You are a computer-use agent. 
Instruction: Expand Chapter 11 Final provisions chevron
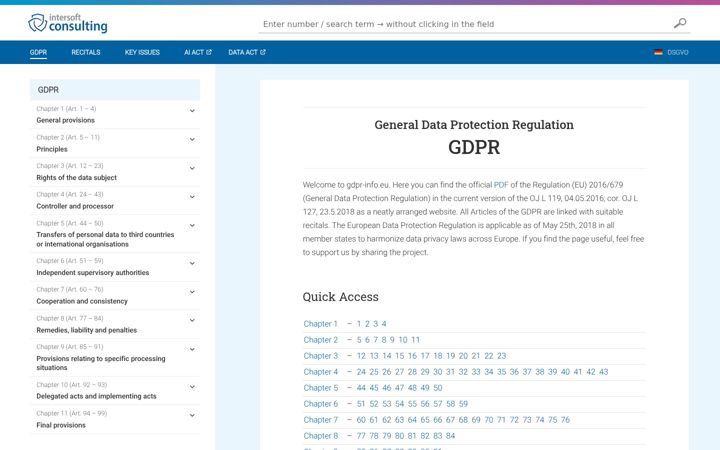pyautogui.click(x=192, y=415)
